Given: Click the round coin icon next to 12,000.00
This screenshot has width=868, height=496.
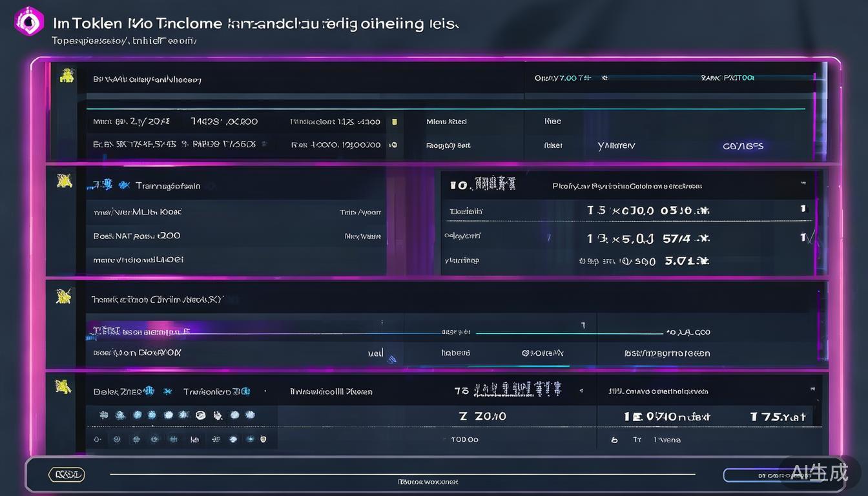Looking at the screenshot, I should click(393, 145).
